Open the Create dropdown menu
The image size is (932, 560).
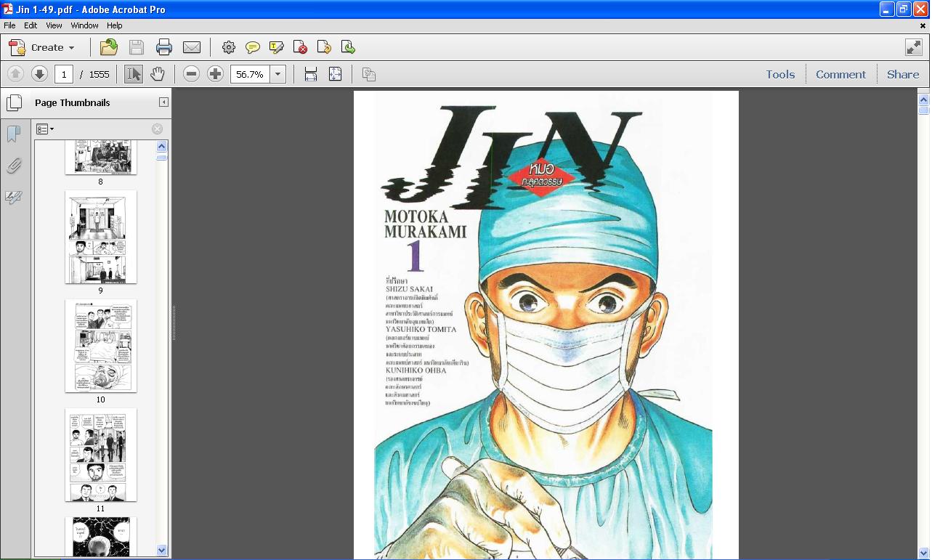(42, 47)
